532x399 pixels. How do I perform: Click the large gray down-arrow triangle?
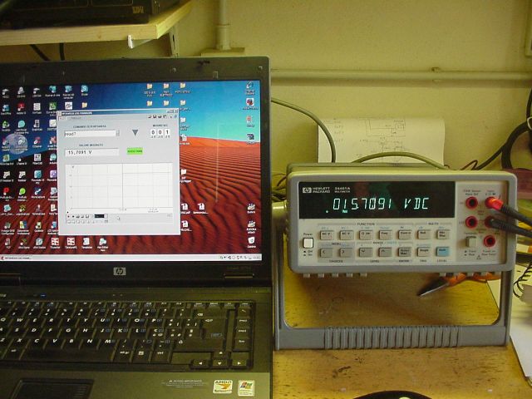point(135,133)
